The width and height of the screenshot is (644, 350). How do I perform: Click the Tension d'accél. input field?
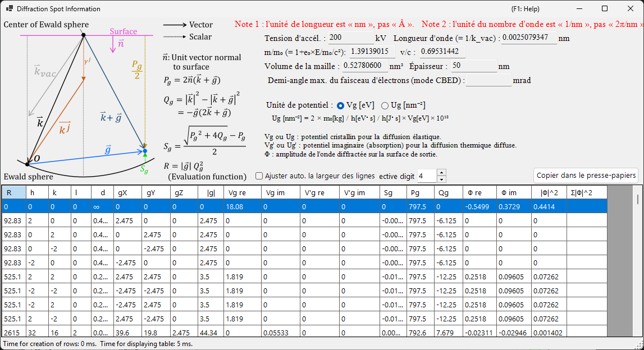pyautogui.click(x=351, y=38)
